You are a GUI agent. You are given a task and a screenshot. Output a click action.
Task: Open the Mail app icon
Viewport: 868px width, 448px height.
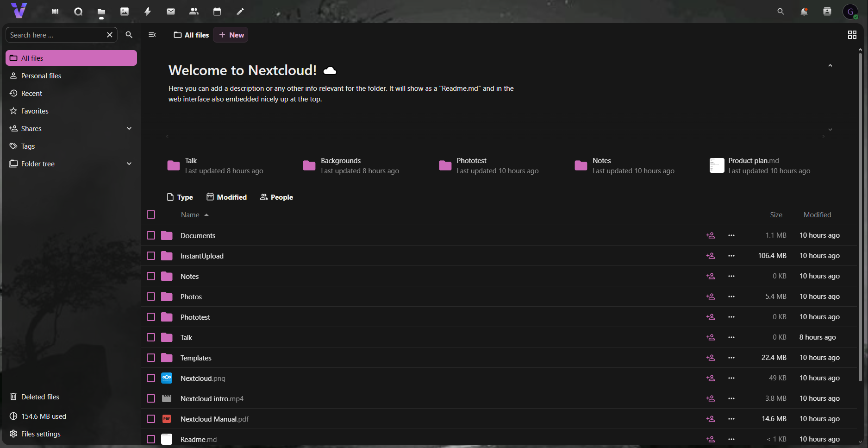[x=171, y=12]
